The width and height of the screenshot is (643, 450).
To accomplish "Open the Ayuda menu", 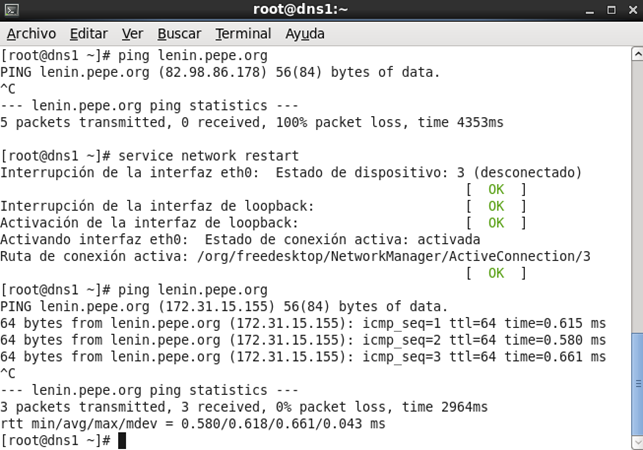I will [305, 34].
